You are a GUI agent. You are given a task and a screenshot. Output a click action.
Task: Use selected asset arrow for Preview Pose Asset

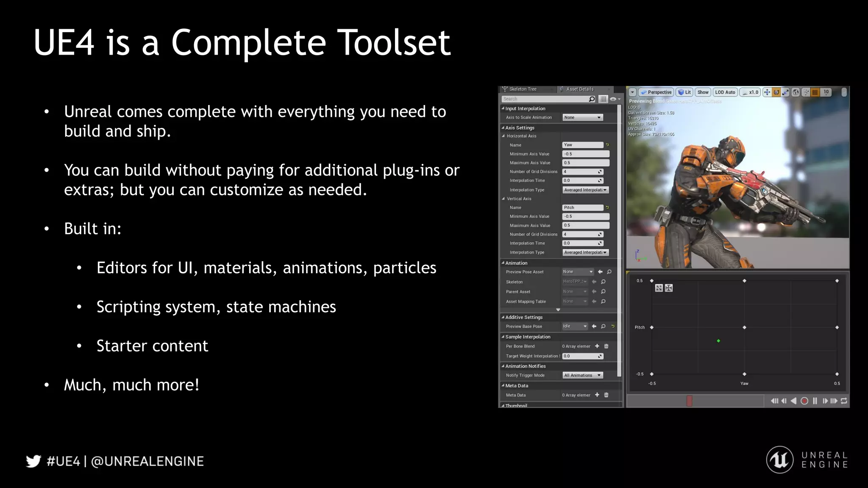tap(600, 272)
